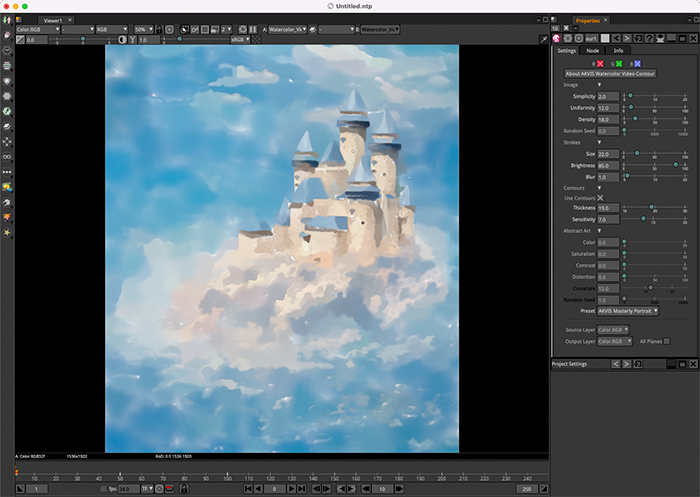
Task: Click About AKVIS Watercolor Video Contour button
Action: click(x=610, y=74)
